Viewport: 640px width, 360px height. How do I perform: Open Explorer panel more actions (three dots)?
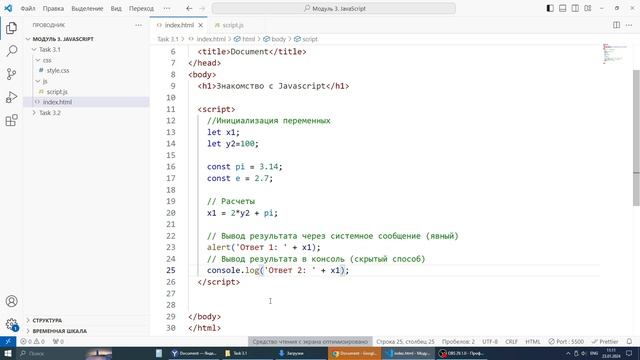(x=139, y=25)
